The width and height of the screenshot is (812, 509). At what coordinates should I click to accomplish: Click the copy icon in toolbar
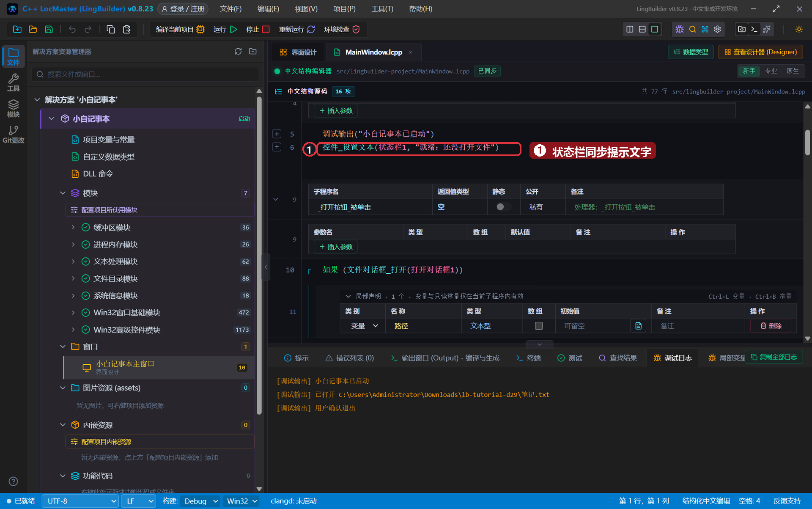[x=111, y=29]
